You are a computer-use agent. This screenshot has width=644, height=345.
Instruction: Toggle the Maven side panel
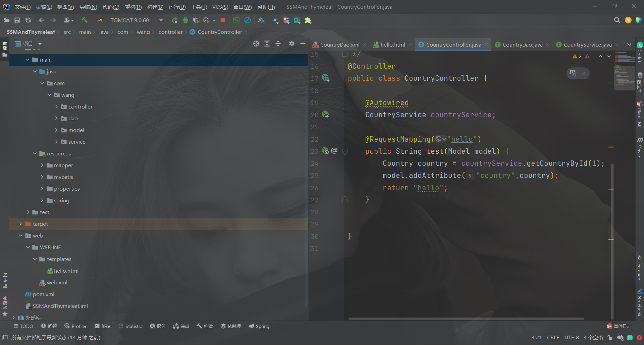pos(639,147)
